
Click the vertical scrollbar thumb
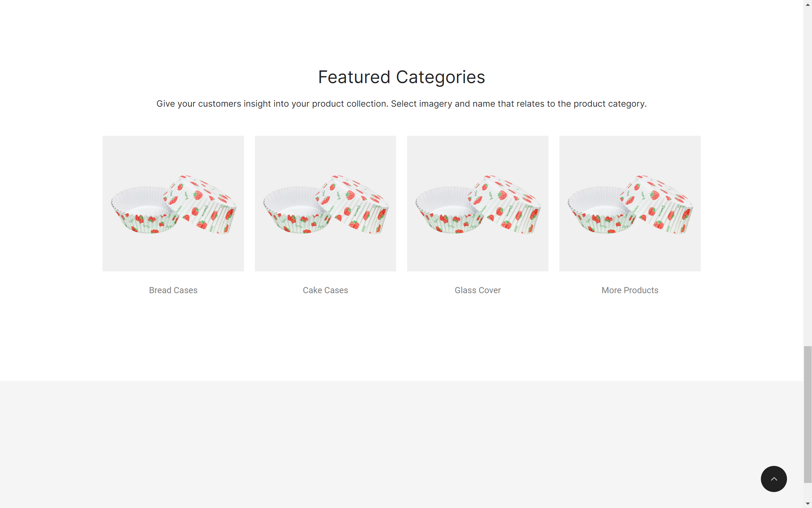coord(808,414)
